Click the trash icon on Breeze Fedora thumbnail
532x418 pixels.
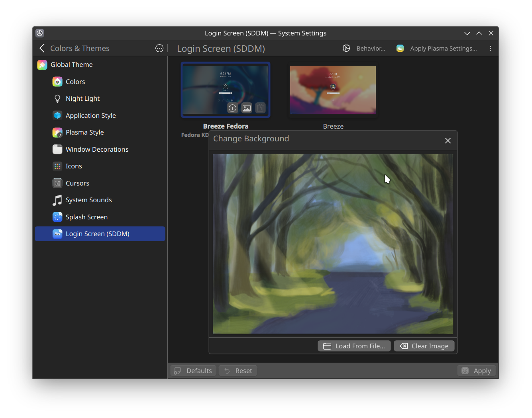(x=260, y=108)
